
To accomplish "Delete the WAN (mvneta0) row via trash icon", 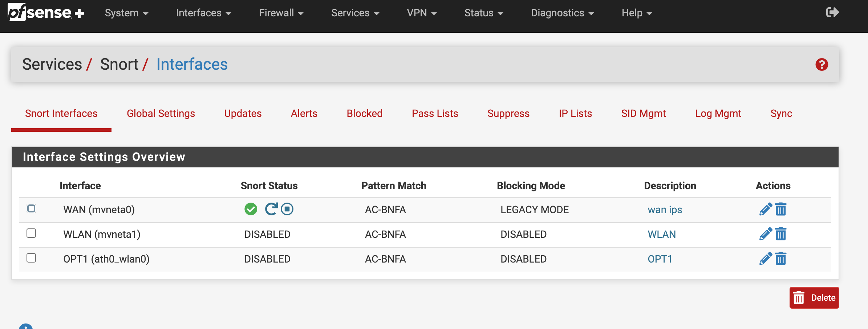I will coord(780,209).
